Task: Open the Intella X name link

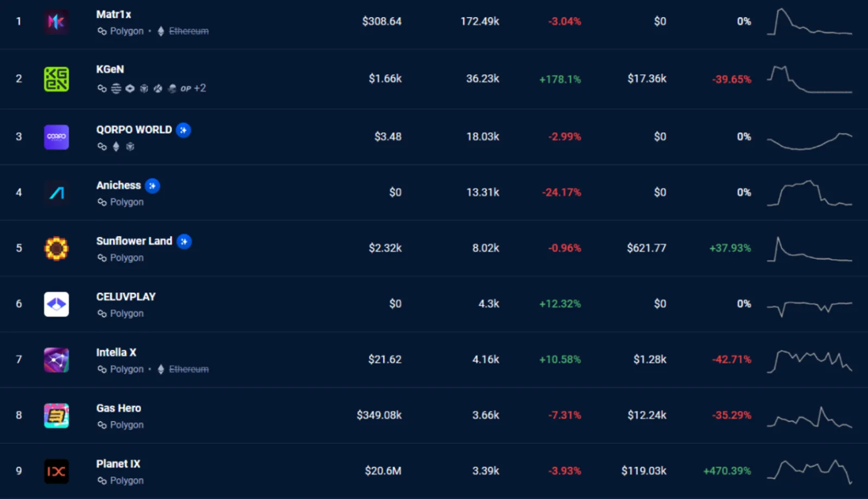Action: (116, 353)
